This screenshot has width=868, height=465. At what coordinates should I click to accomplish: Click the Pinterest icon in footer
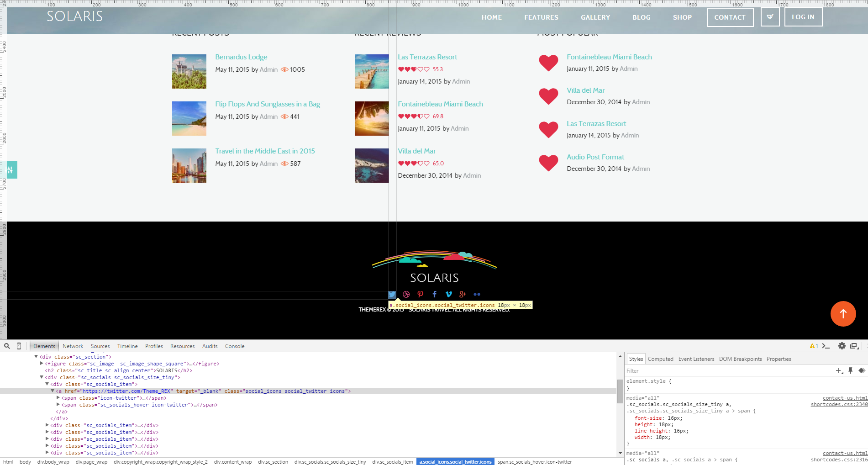(x=420, y=295)
